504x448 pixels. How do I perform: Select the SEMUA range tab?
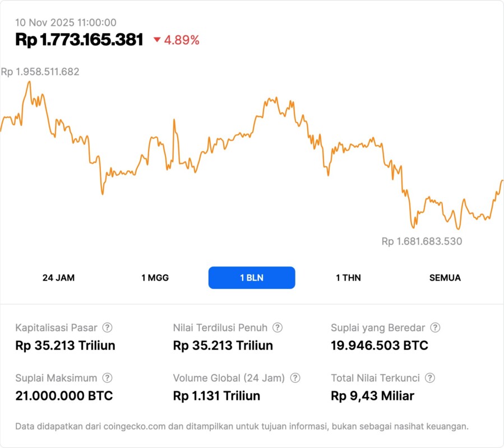click(445, 277)
